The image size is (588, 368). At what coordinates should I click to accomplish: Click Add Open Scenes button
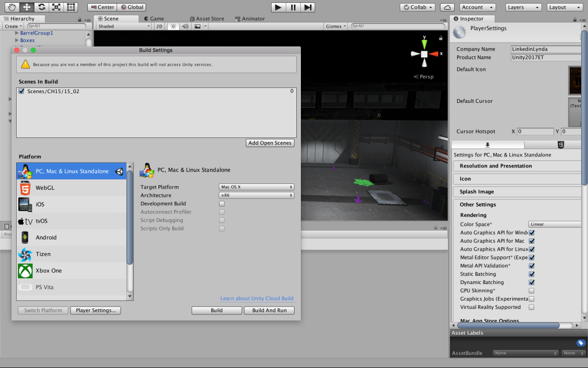[270, 143]
